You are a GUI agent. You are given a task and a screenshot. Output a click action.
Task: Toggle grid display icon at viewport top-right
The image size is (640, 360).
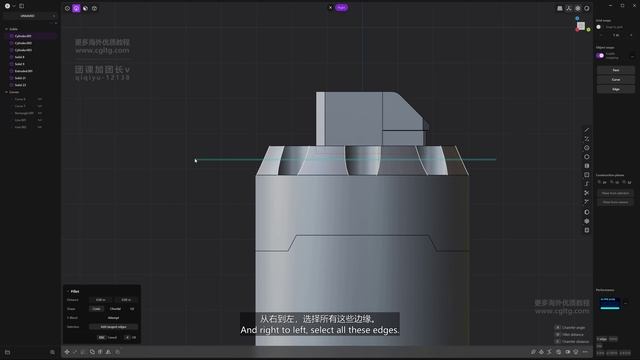click(560, 8)
